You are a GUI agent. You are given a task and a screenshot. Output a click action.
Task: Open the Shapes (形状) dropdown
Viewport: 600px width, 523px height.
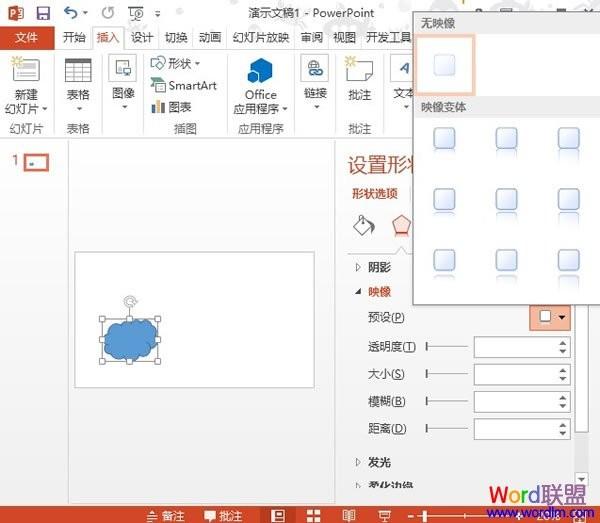173,64
